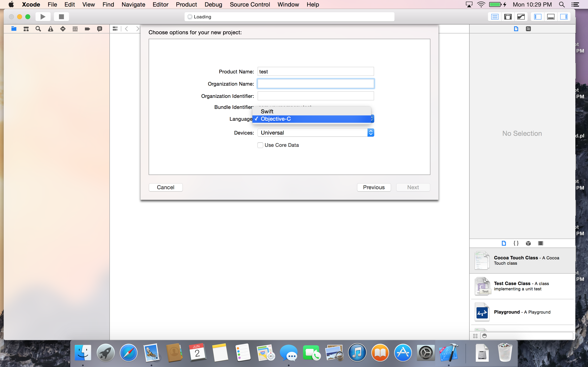This screenshot has height=367, width=588.
Task: Choose Objective-C language option
Action: (276, 119)
